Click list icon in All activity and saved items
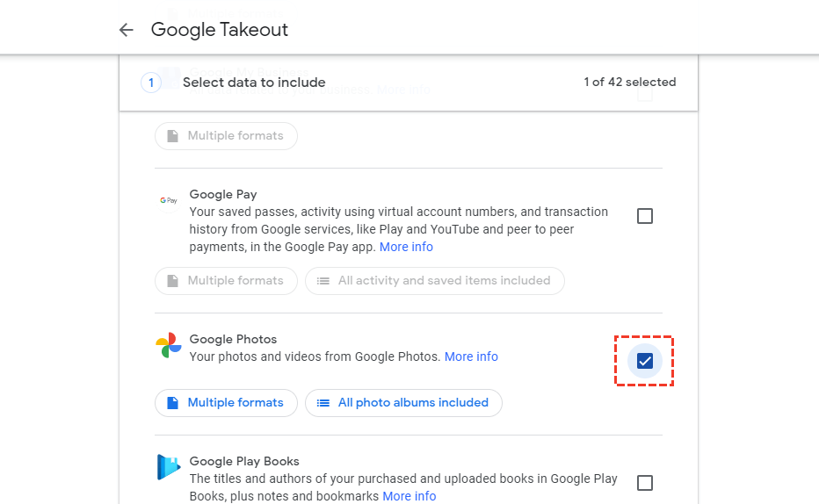Viewport: 819px width, 504px height. (323, 281)
